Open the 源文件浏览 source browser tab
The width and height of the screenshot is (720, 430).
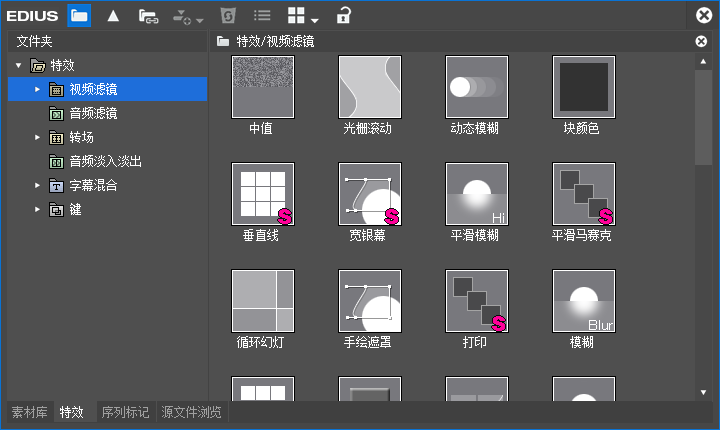(191, 413)
